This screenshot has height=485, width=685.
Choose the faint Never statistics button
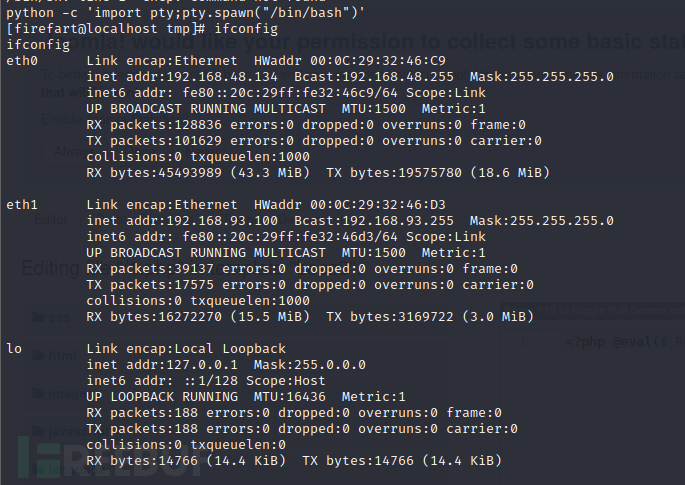202,152
